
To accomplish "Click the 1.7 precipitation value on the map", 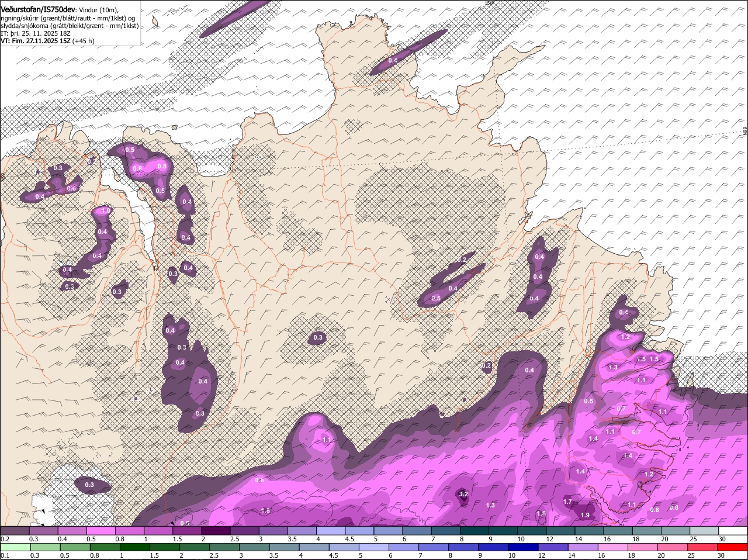I will (x=567, y=502).
